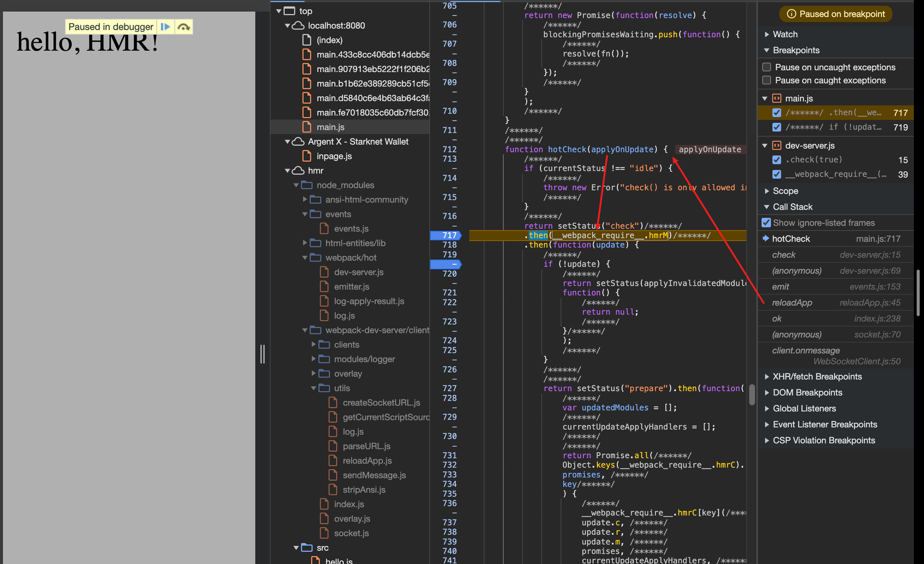Collapse the node_modules folder
Image resolution: width=924 pixels, height=564 pixels.
(296, 185)
